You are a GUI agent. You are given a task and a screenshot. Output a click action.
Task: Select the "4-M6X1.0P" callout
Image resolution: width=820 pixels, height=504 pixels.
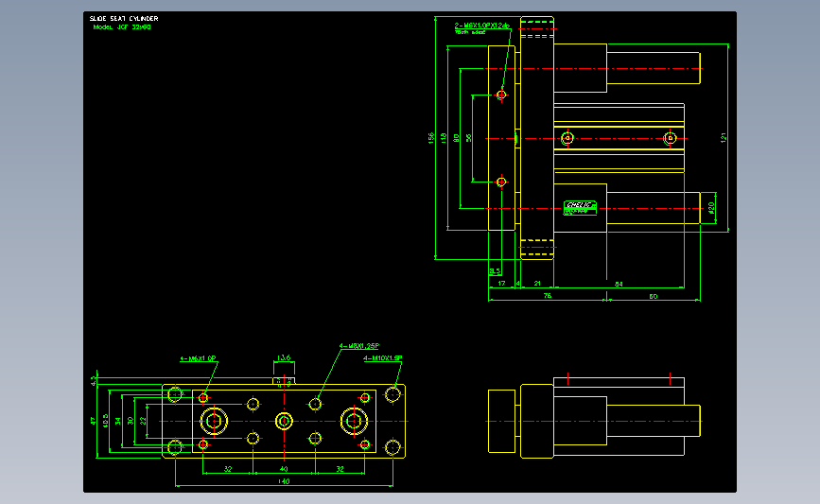pyautogui.click(x=199, y=358)
